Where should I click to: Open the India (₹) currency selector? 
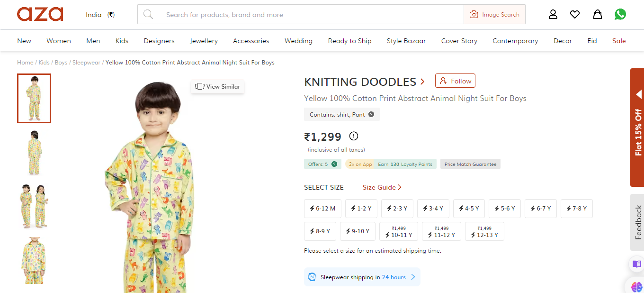coord(100,15)
